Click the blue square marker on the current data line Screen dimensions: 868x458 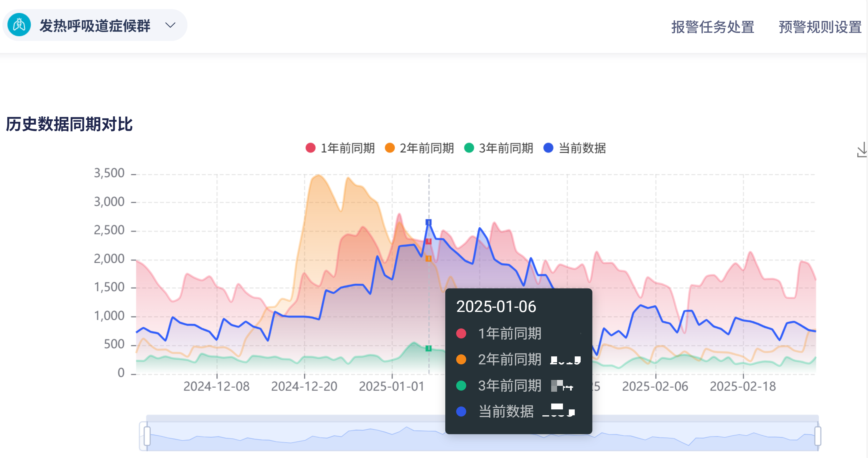click(428, 222)
